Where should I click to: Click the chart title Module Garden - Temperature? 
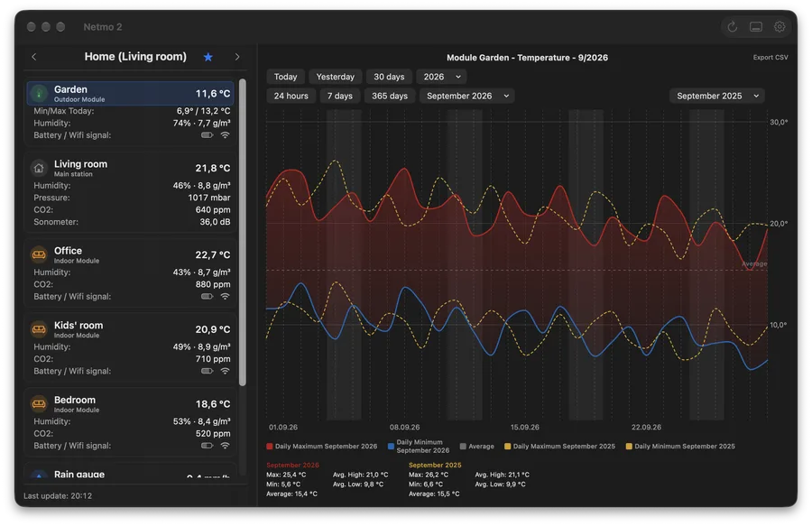pyautogui.click(x=527, y=58)
